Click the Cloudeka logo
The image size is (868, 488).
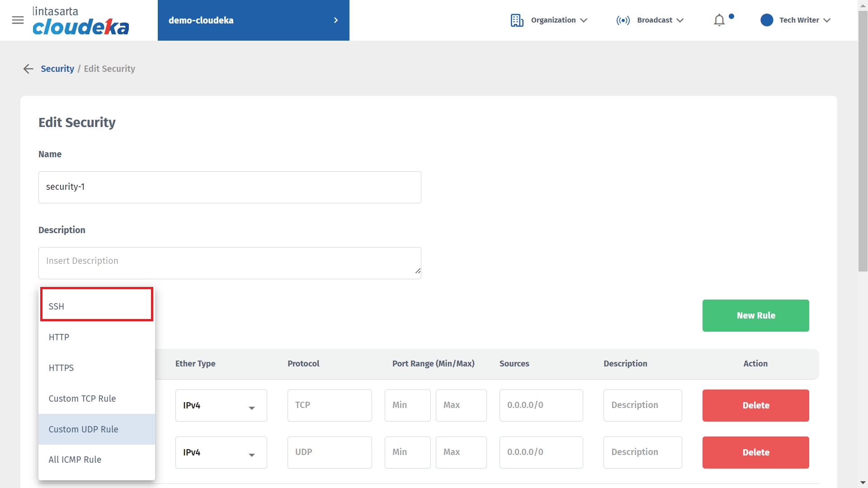[80, 21]
